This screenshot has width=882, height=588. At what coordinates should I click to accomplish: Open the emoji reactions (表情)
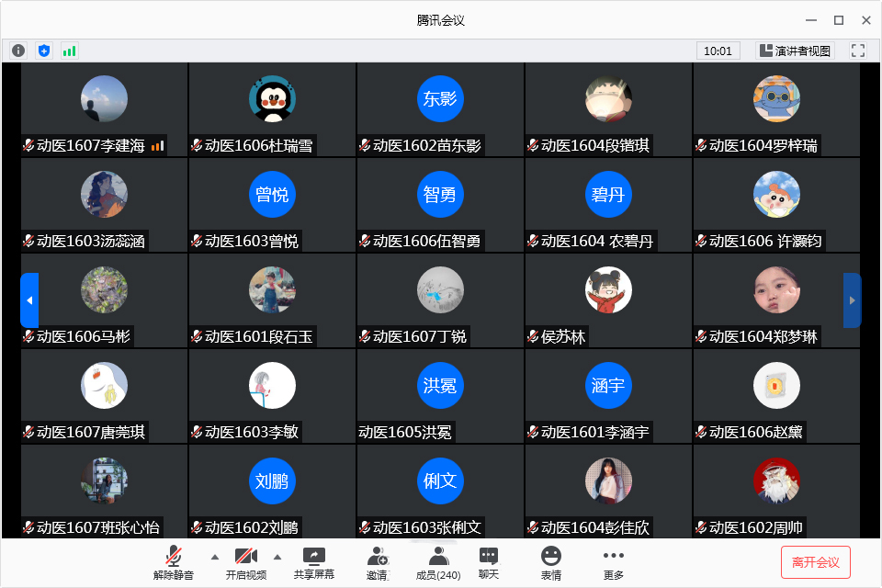point(550,562)
